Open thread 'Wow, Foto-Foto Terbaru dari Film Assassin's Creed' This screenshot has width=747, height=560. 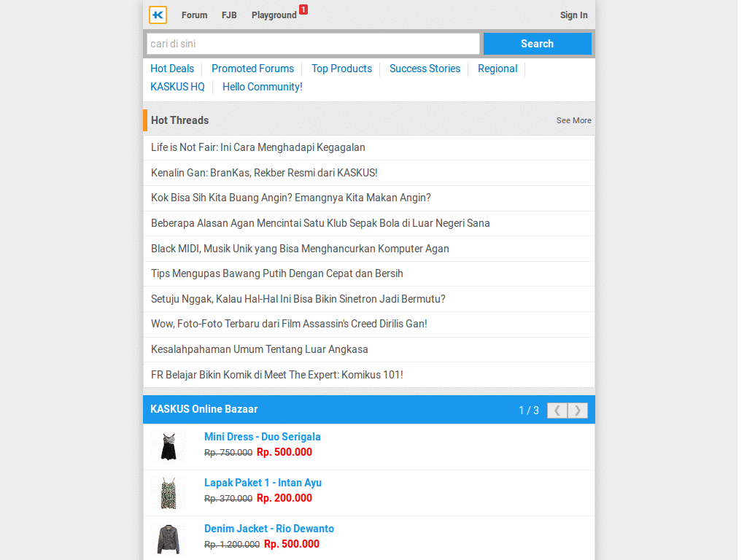point(368,324)
